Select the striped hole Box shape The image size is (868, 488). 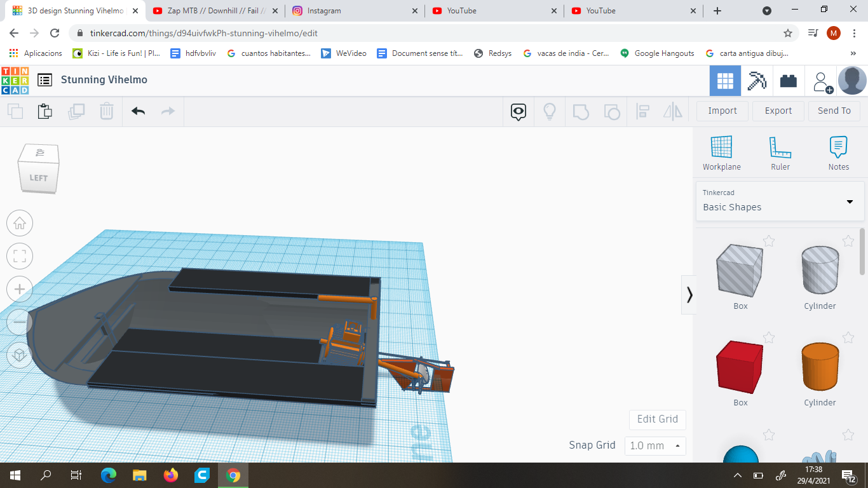click(x=740, y=271)
